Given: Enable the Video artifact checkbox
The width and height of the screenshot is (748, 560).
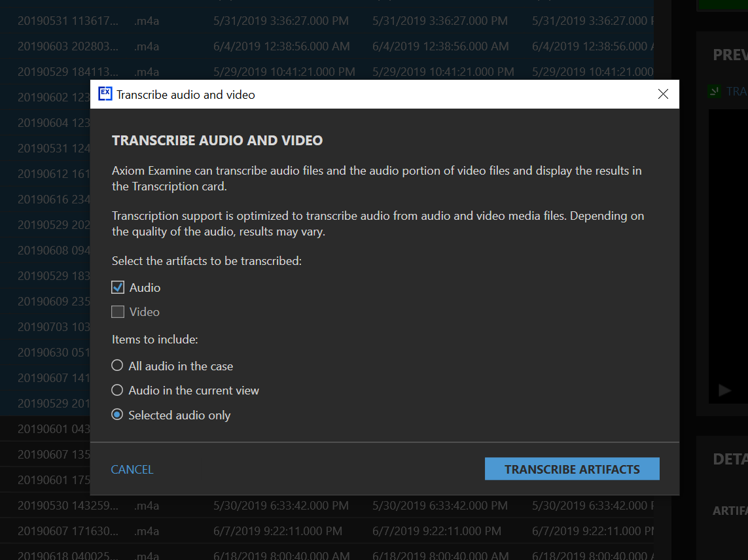Looking at the screenshot, I should 118,312.
